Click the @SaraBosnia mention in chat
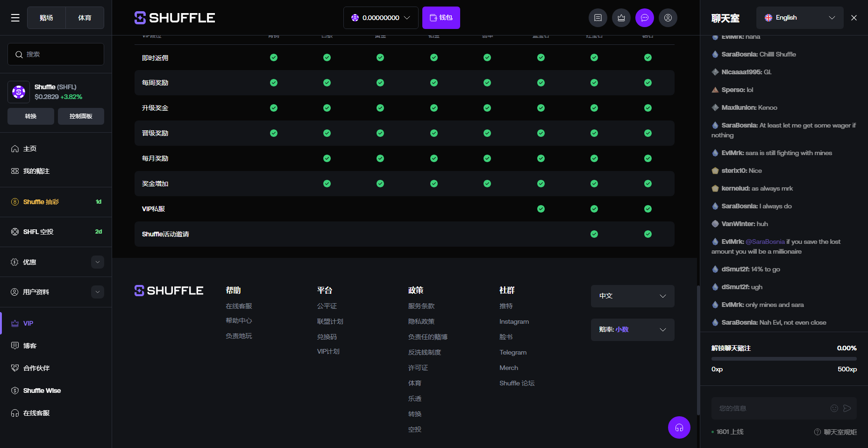 [x=765, y=242]
